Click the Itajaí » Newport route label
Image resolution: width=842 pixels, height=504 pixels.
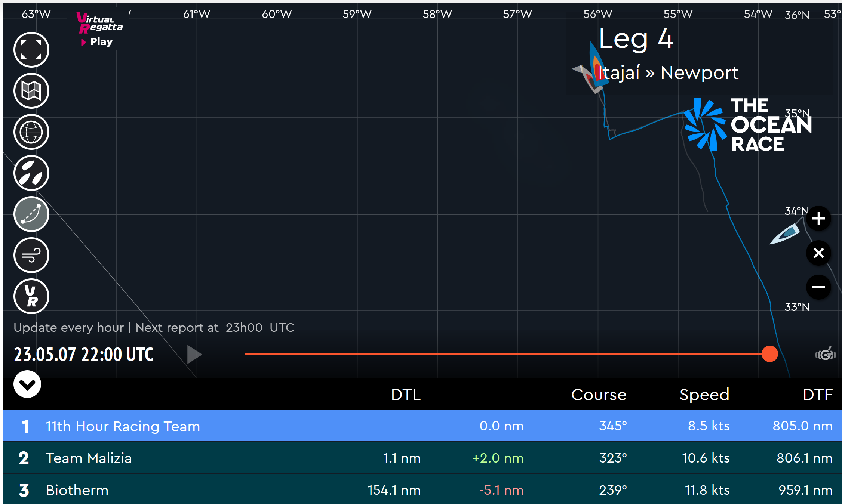click(668, 73)
